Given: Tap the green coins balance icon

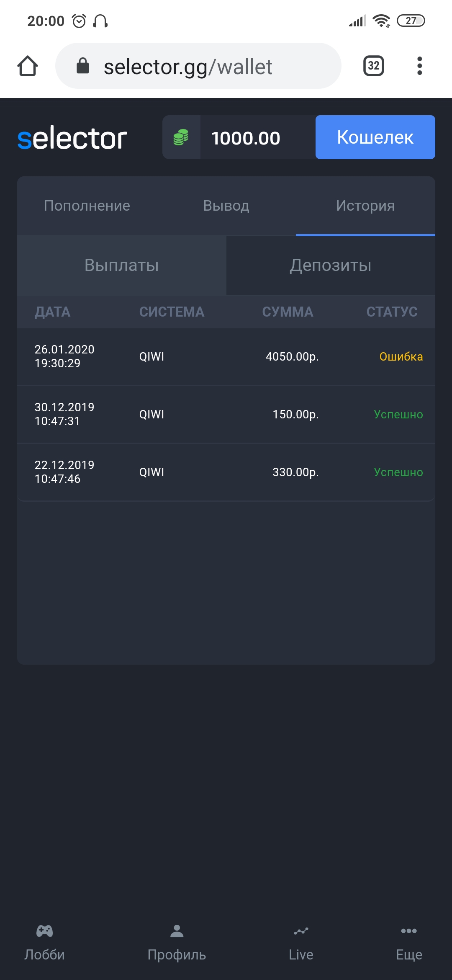Looking at the screenshot, I should pyautogui.click(x=181, y=137).
